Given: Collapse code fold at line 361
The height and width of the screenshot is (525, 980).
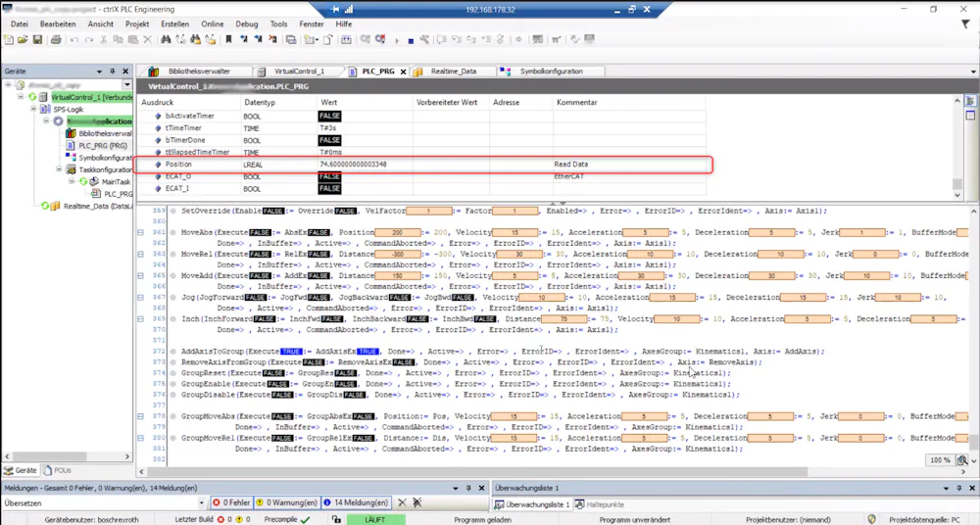Looking at the screenshot, I should 140,232.
